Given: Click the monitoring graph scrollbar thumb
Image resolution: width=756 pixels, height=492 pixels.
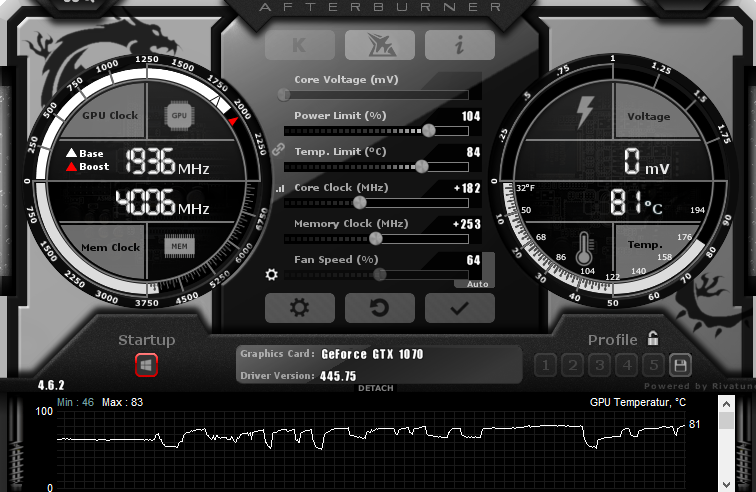Looking at the screenshot, I should (726, 420).
